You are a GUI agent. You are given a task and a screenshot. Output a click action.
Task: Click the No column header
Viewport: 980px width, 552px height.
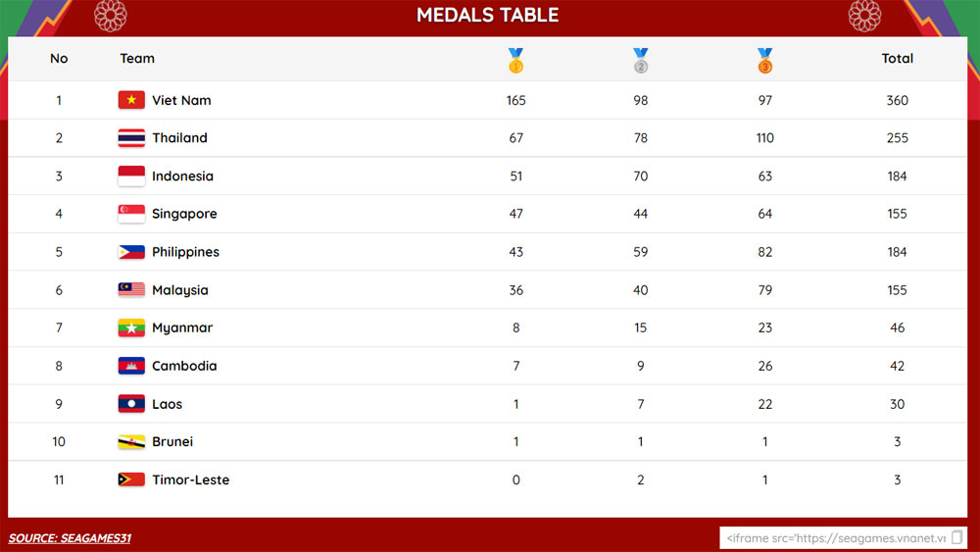[x=59, y=59]
